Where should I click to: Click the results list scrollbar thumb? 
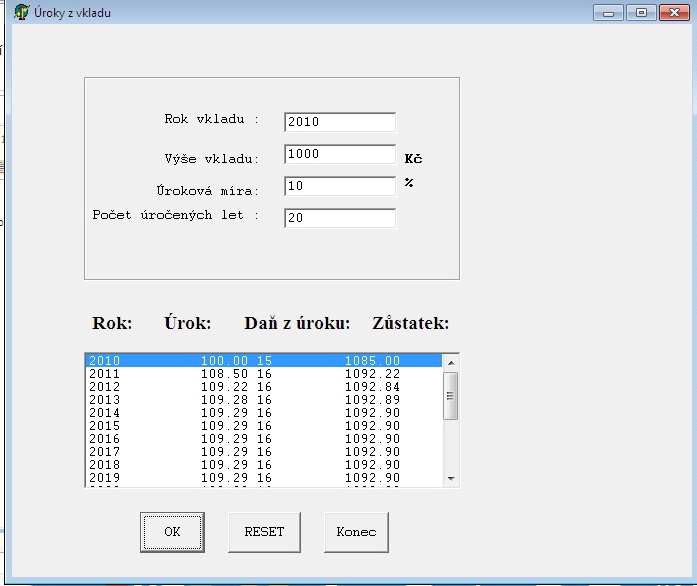(x=451, y=396)
